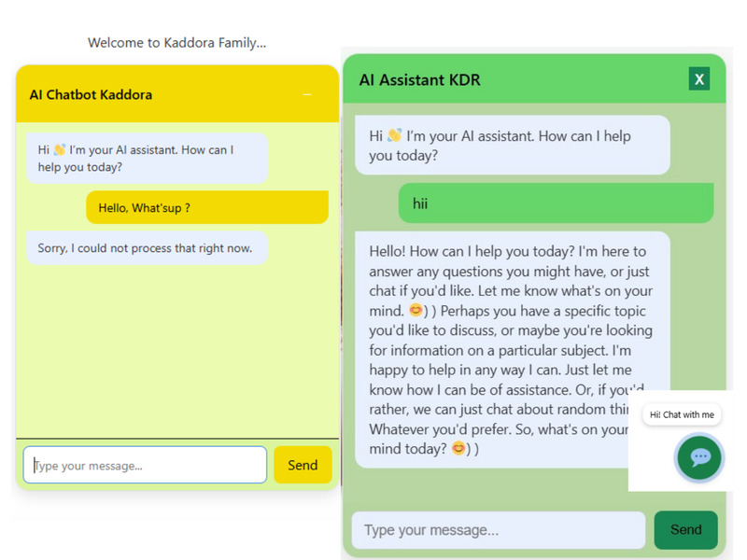This screenshot has width=747, height=560.
Task: Click the yellow 'Hello, What'sup ?' message bubble
Action: coord(207,206)
